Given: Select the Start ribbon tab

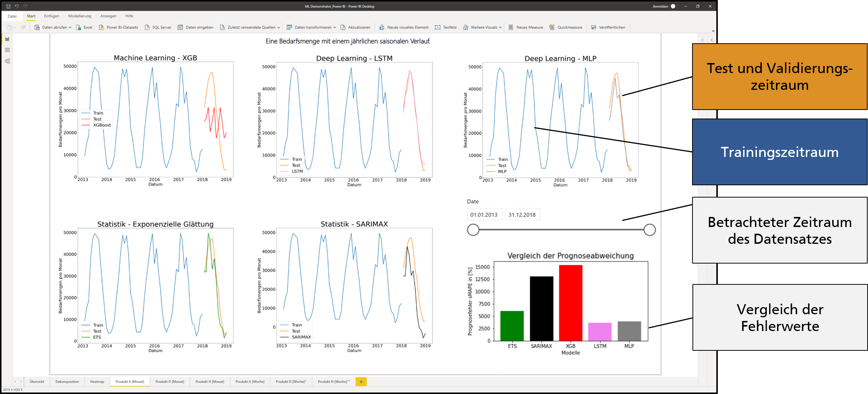Looking at the screenshot, I should pos(31,16).
